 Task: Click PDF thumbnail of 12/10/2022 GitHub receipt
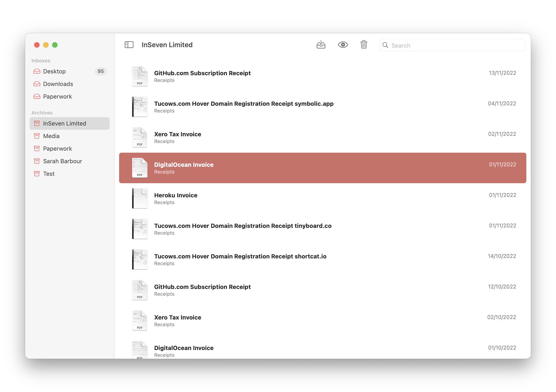click(140, 290)
